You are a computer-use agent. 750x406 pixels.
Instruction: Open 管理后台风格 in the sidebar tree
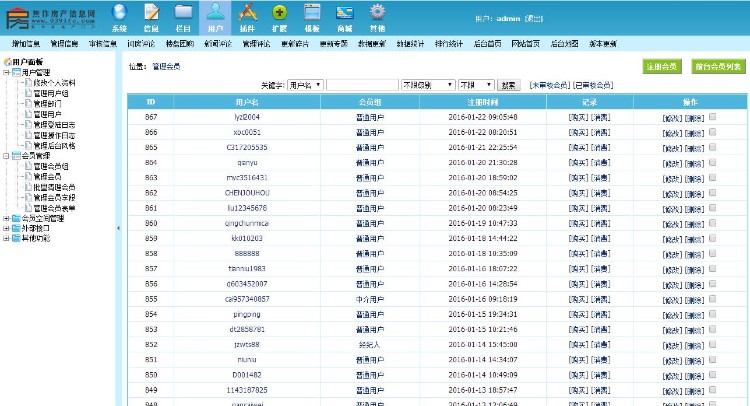[x=55, y=146]
